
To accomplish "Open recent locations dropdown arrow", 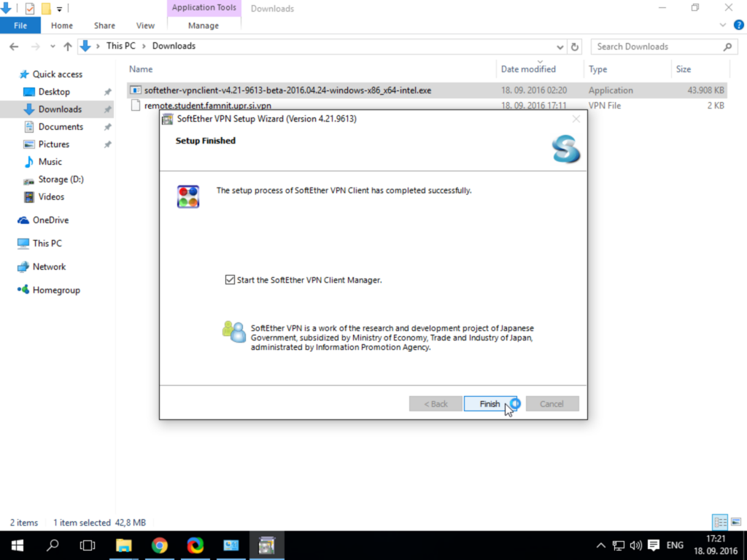I will coord(53,47).
